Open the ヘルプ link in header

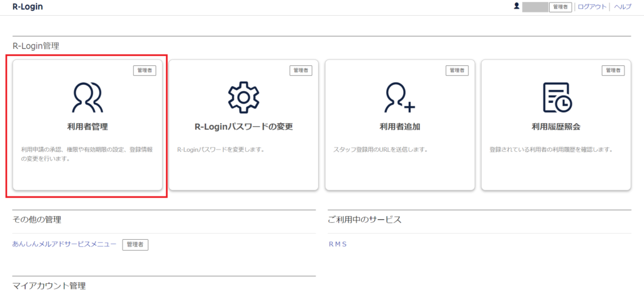[622, 7]
